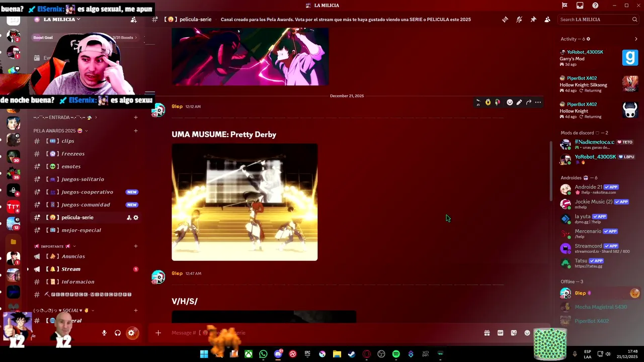Screen dimensions: 644x362
Task: Open Steam from the taskbar
Action: tap(352, 354)
